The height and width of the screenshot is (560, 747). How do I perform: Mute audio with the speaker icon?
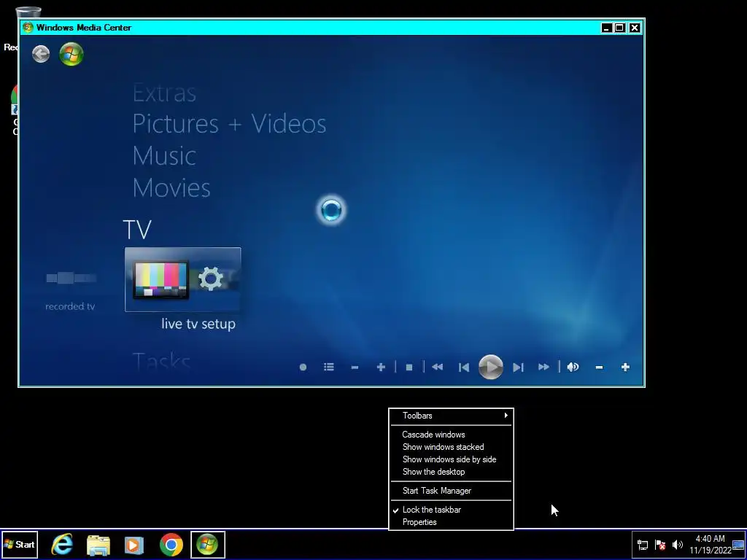(x=573, y=367)
